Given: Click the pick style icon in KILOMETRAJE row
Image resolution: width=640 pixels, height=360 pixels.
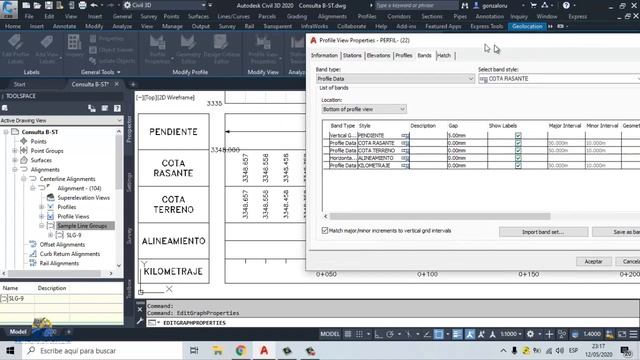Looking at the screenshot, I should 404,166.
